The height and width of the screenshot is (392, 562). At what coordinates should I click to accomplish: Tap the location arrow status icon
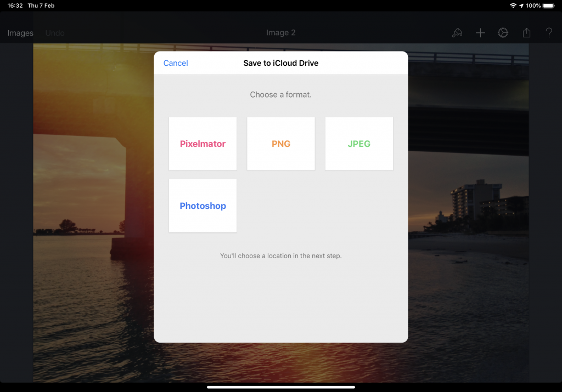[x=521, y=5]
